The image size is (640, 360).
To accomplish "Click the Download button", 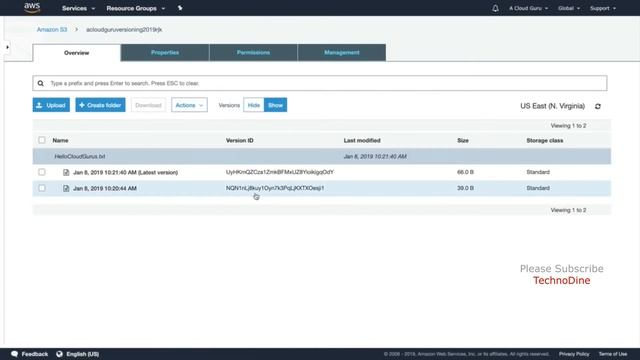I will pos(148,105).
